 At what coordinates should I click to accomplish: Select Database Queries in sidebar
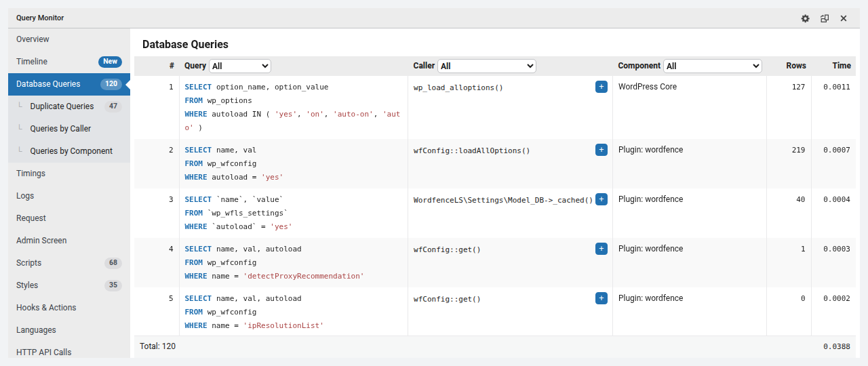(69, 84)
